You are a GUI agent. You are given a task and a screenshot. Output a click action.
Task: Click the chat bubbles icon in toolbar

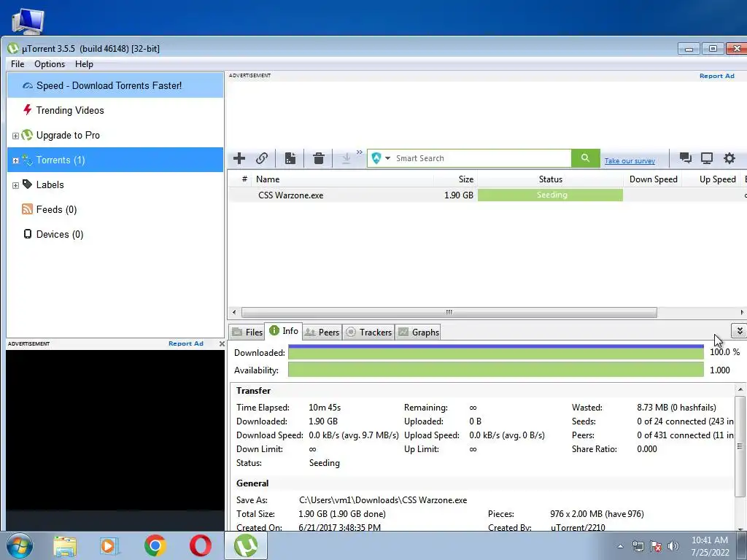click(686, 158)
